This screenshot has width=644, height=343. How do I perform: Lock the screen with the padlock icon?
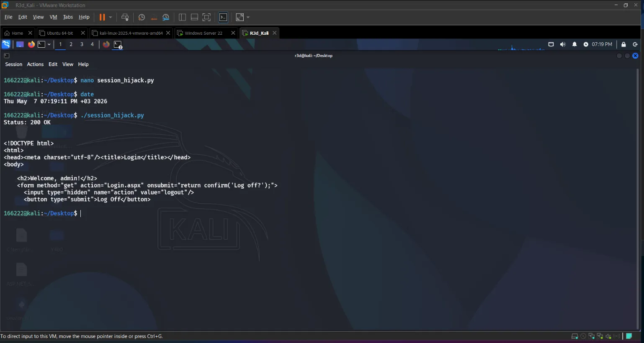click(623, 44)
